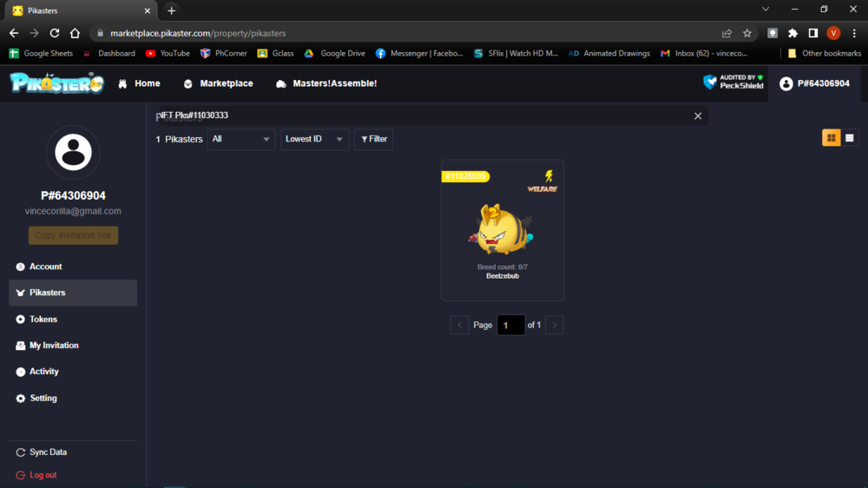Screen dimensions: 868x488
Task: Switch to grid view layout
Action: pyautogui.click(x=831, y=138)
